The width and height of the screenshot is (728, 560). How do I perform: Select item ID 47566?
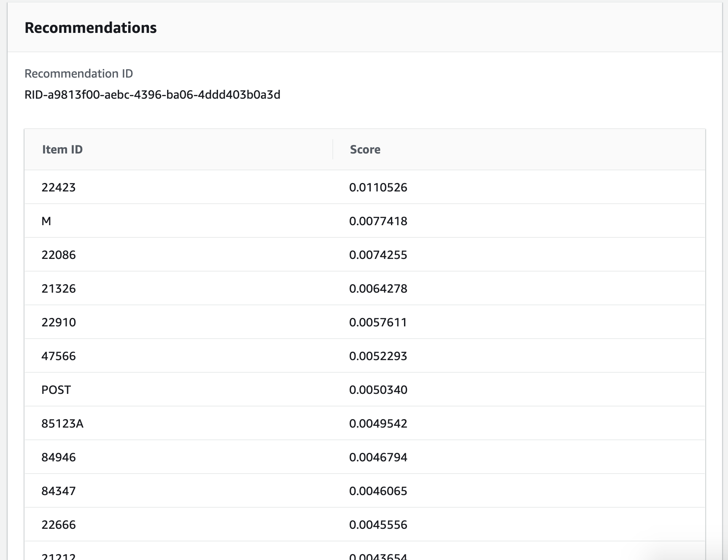tap(59, 356)
